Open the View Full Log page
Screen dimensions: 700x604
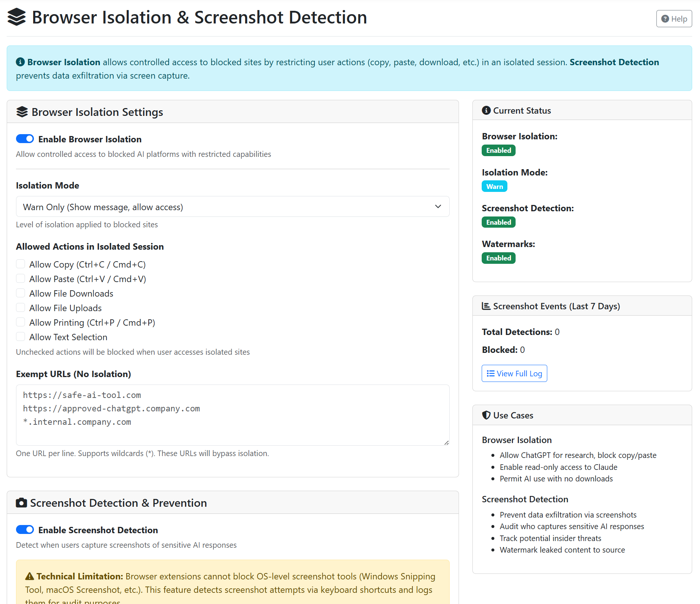point(514,373)
